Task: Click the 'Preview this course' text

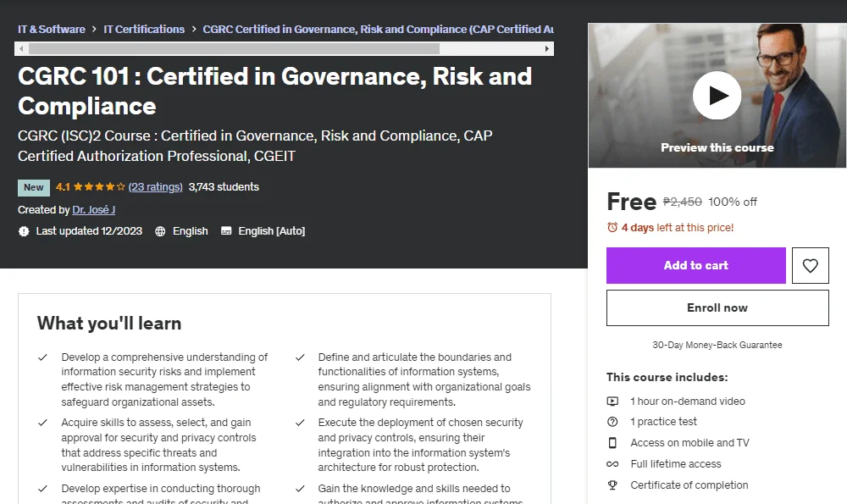Action: (x=717, y=147)
